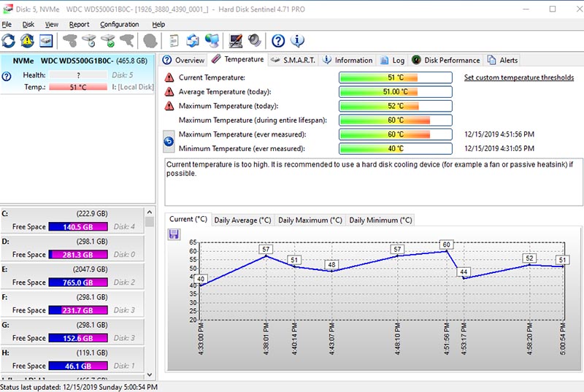Click the Current Temperature 51 °C bar
The image size is (584, 392).
click(x=396, y=77)
